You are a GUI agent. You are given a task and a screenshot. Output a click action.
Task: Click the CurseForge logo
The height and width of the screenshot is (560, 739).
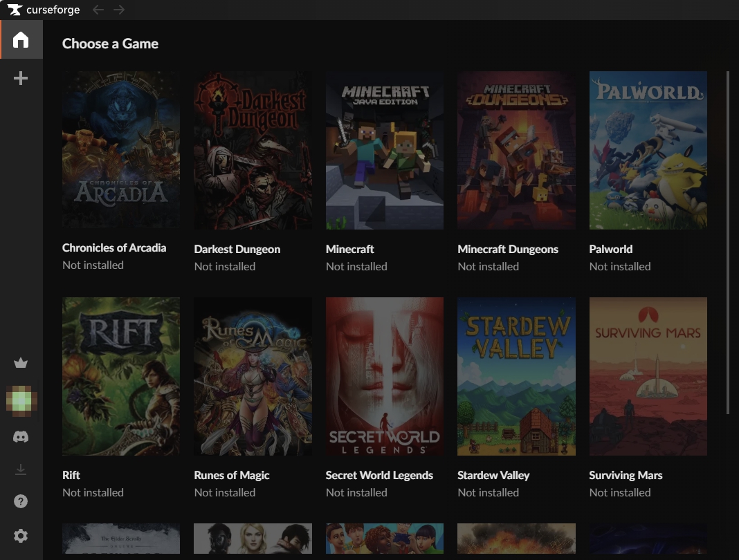coord(44,10)
